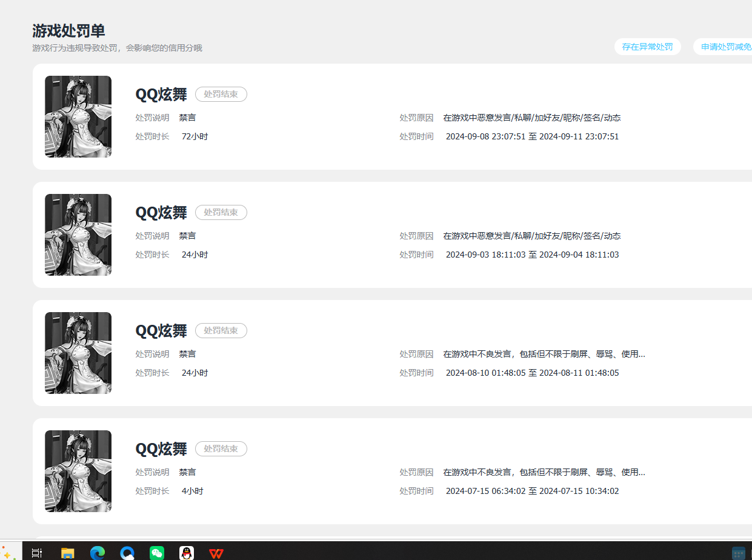Click the 2024-09-08 至 2024-09-11 punishment time text
This screenshot has height=560, width=752.
[532, 136]
